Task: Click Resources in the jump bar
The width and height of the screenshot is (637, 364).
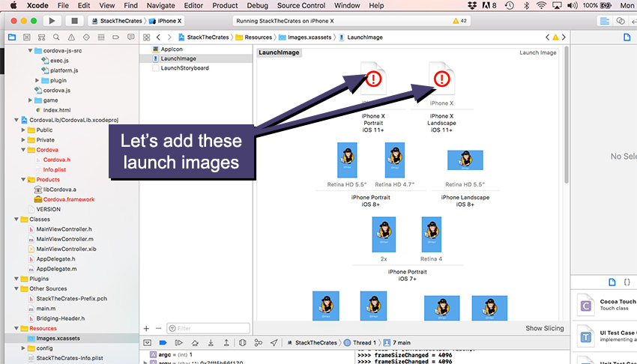Action: [x=254, y=37]
